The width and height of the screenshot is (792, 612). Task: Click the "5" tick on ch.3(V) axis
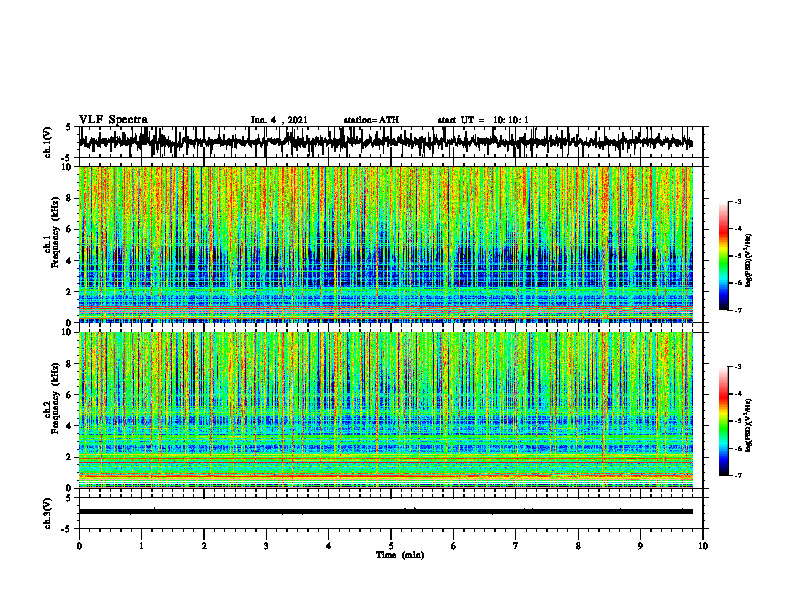coord(70,498)
